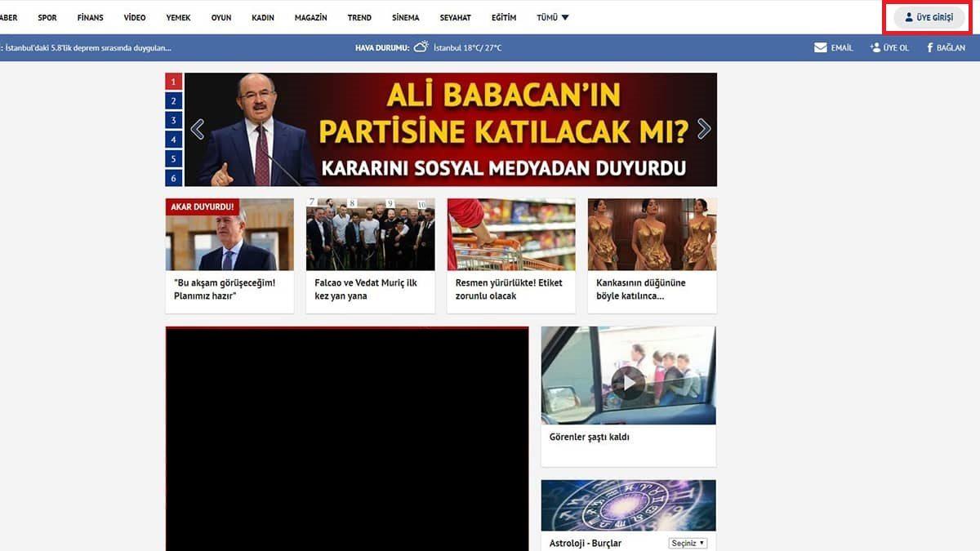
Task: Jump to slide 4 via numbered selector
Action: pos(172,140)
